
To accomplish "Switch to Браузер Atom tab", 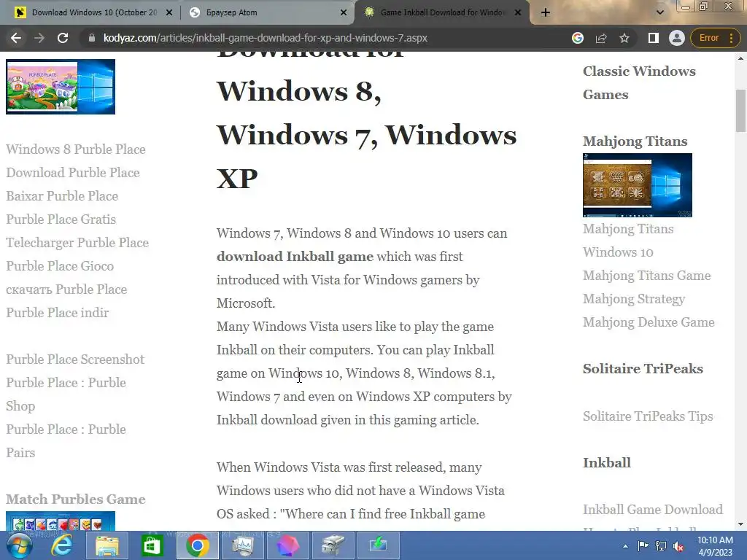I will (267, 12).
